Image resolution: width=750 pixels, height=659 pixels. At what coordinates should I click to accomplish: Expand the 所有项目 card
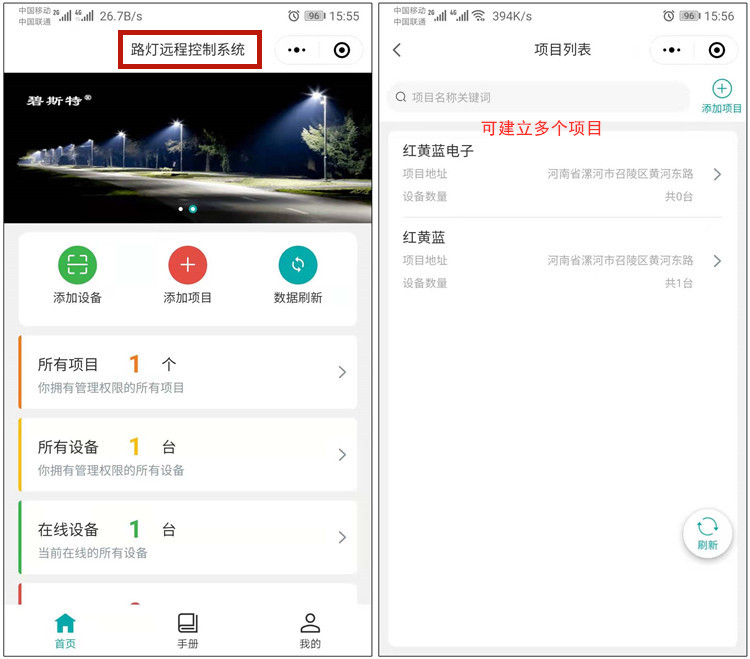(x=342, y=372)
